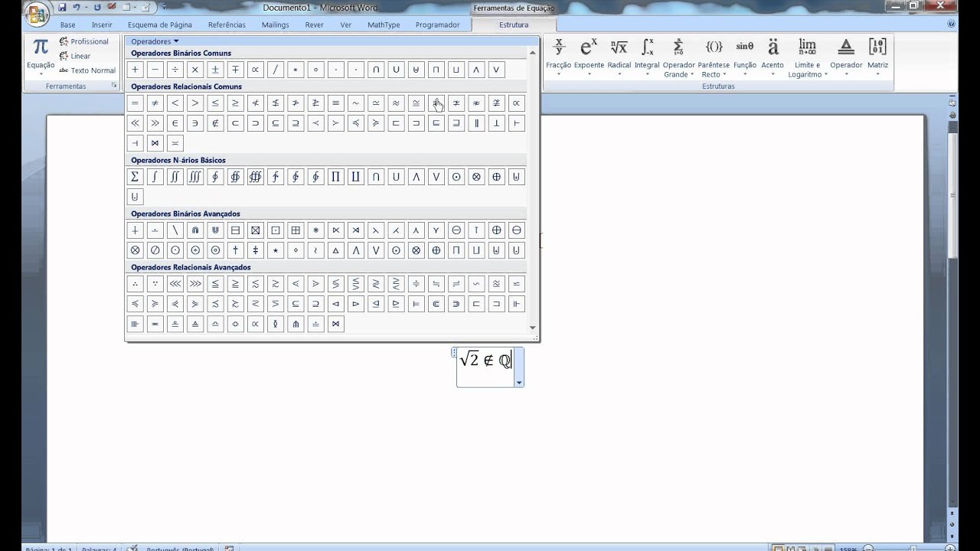Select Profissional equation format
This screenshot has height=551, width=980.
(84, 41)
